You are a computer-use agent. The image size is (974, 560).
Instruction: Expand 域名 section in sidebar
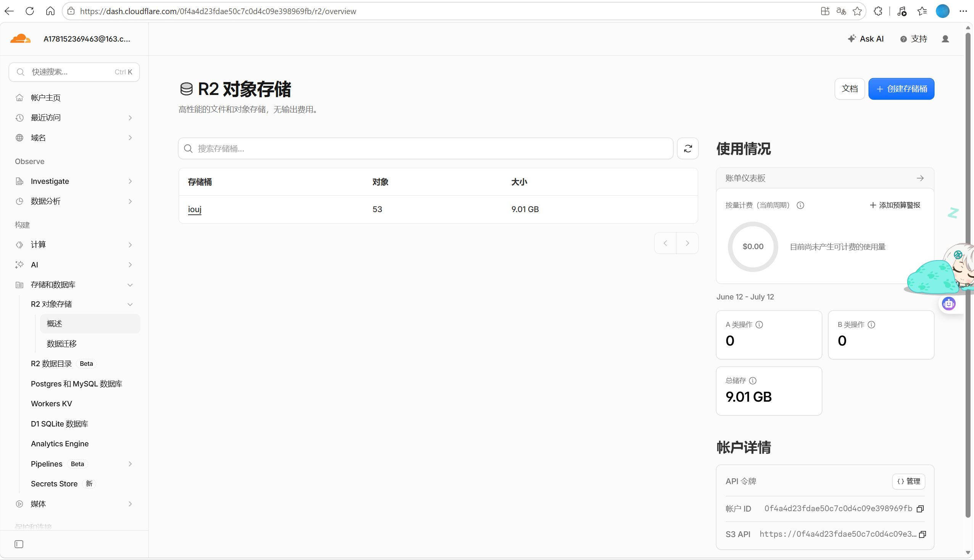tap(130, 138)
